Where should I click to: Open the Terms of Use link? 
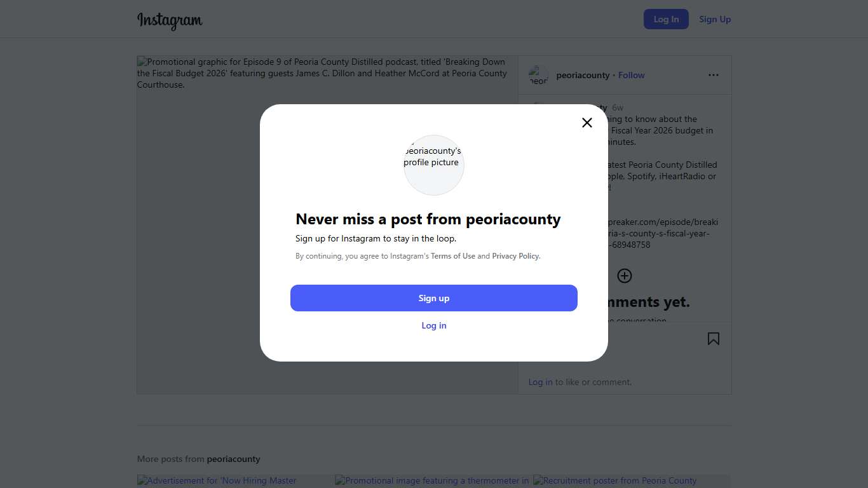pyautogui.click(x=453, y=256)
